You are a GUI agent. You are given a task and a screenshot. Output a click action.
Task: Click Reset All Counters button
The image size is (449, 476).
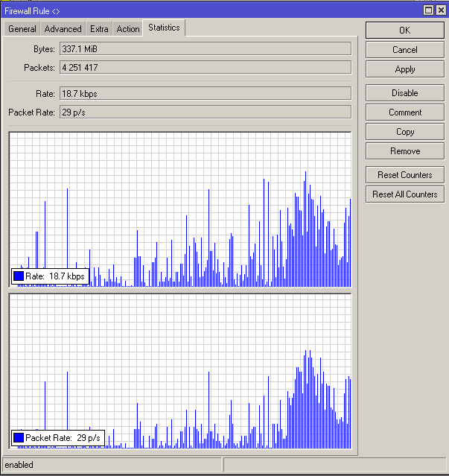(x=404, y=194)
